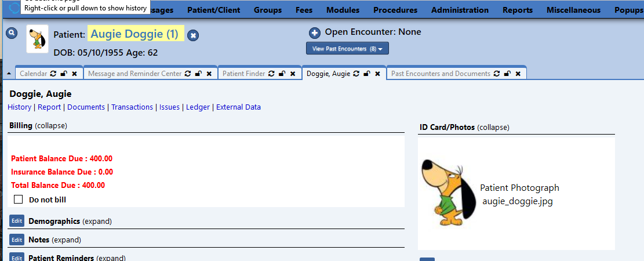This screenshot has width=644, height=261.
Task: Clear the current patient Augie Doggie
Action: pos(193,36)
